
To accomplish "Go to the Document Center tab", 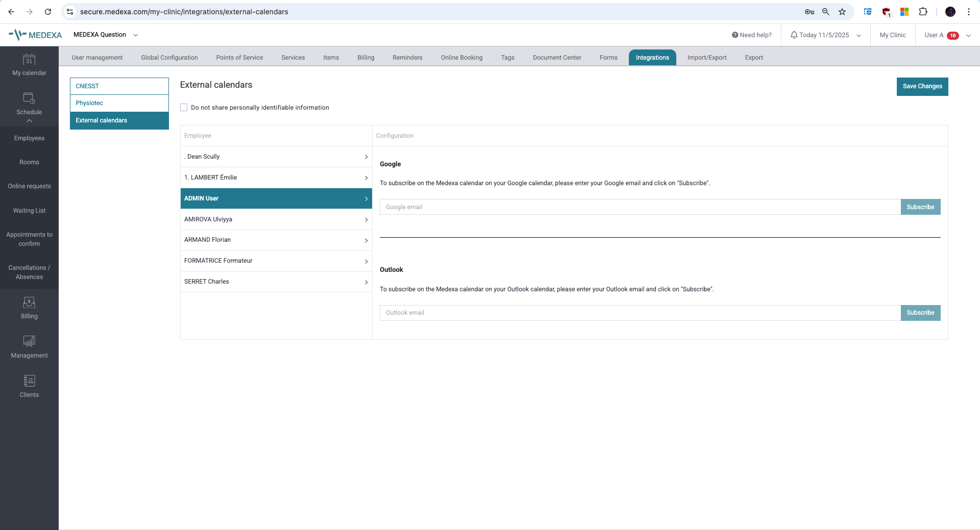I will [557, 58].
